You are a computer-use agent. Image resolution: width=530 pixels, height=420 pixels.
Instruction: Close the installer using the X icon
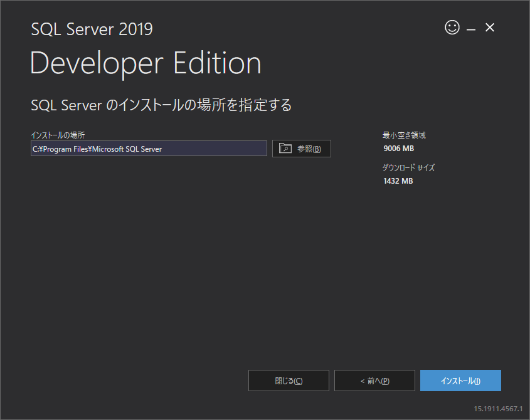pos(490,28)
